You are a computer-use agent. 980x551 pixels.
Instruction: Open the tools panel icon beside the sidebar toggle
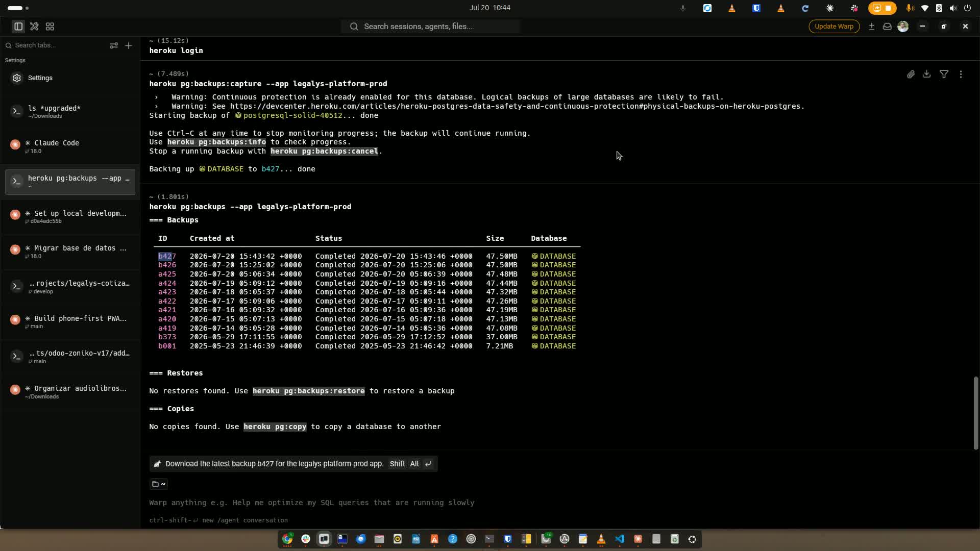click(34, 27)
